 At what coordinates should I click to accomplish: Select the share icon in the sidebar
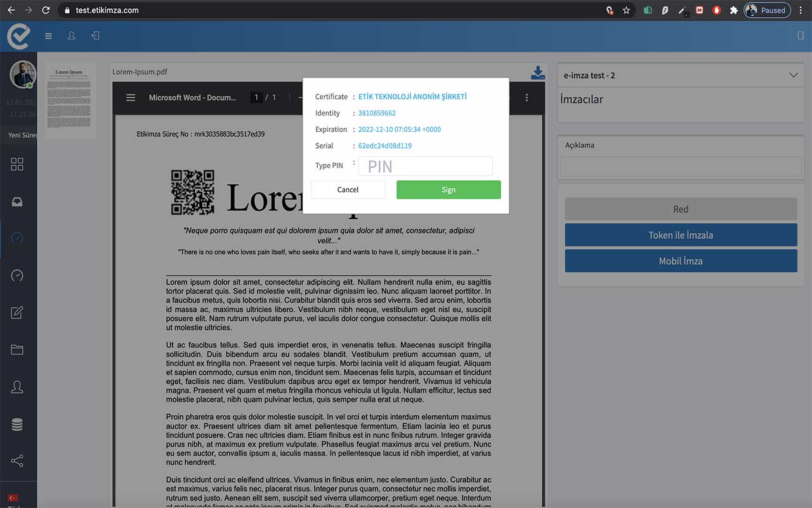[x=18, y=461]
